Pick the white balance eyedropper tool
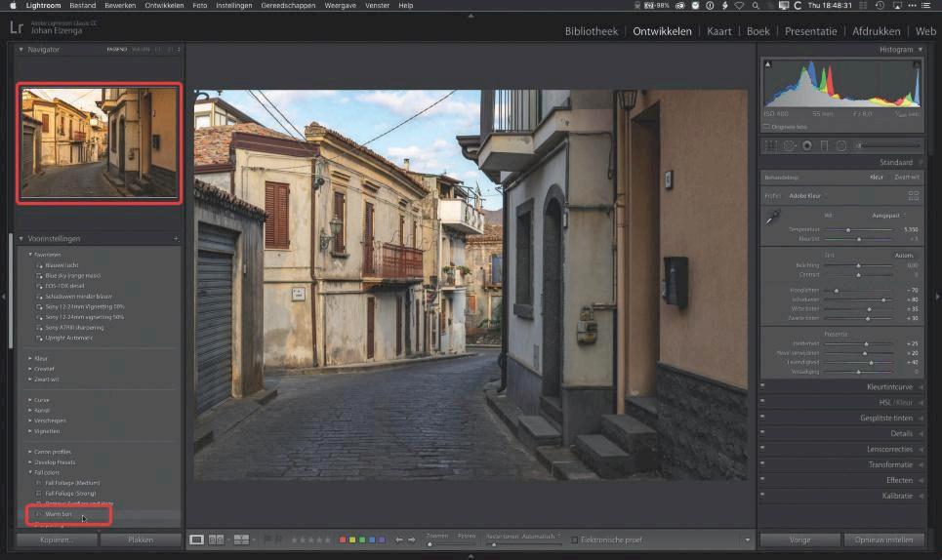 tap(772, 218)
